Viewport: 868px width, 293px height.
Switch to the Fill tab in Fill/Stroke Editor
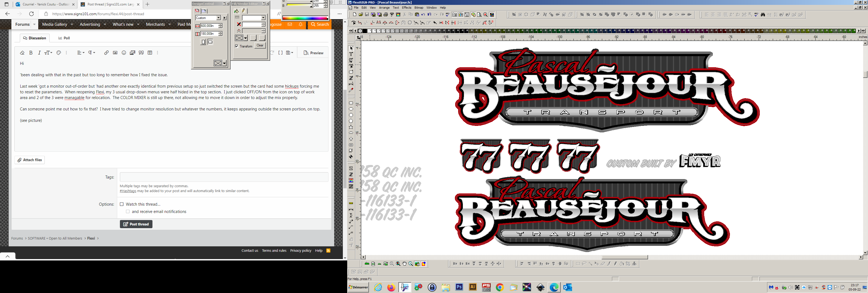pos(237,11)
